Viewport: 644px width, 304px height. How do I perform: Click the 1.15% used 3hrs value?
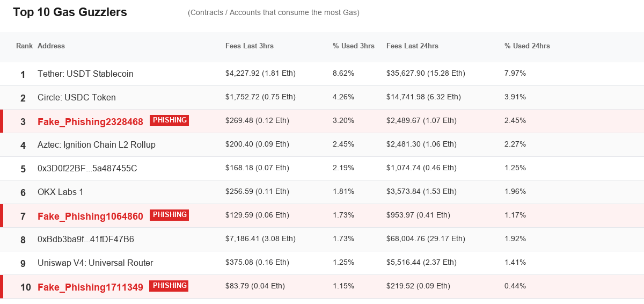tap(343, 286)
